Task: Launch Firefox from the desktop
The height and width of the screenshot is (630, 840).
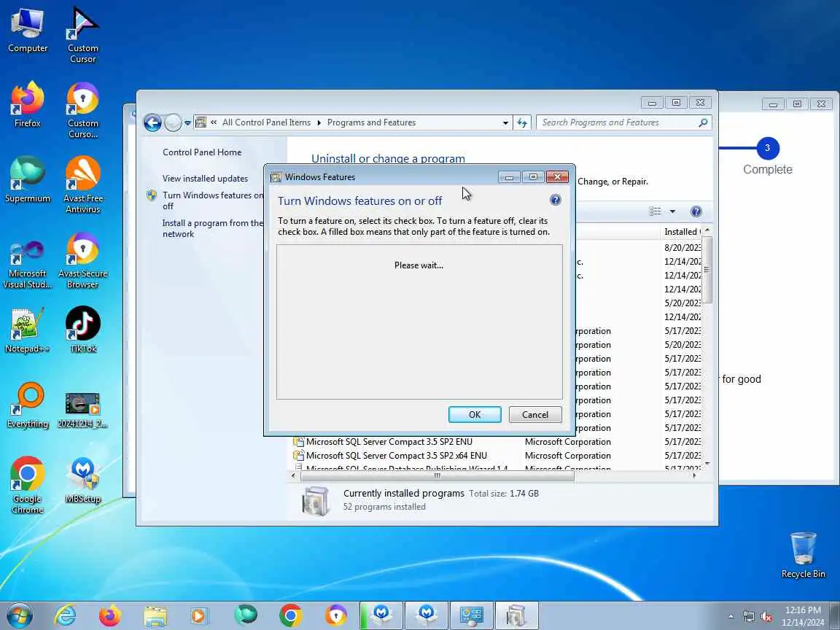Action: [x=27, y=105]
